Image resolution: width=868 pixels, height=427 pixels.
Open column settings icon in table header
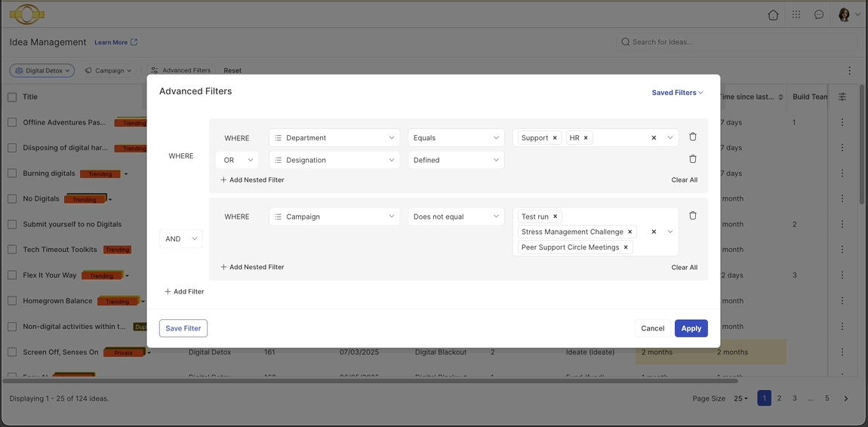[842, 97]
